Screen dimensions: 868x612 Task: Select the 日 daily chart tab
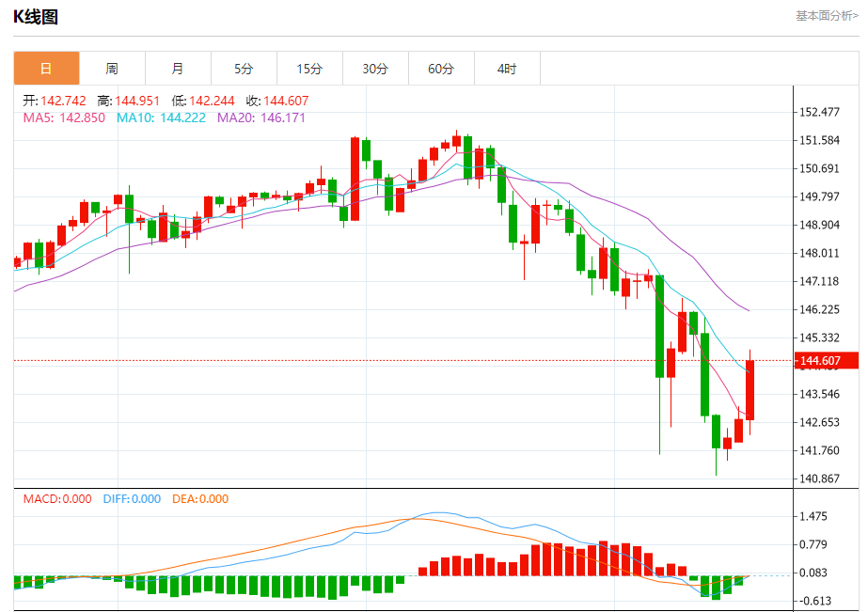[x=46, y=68]
